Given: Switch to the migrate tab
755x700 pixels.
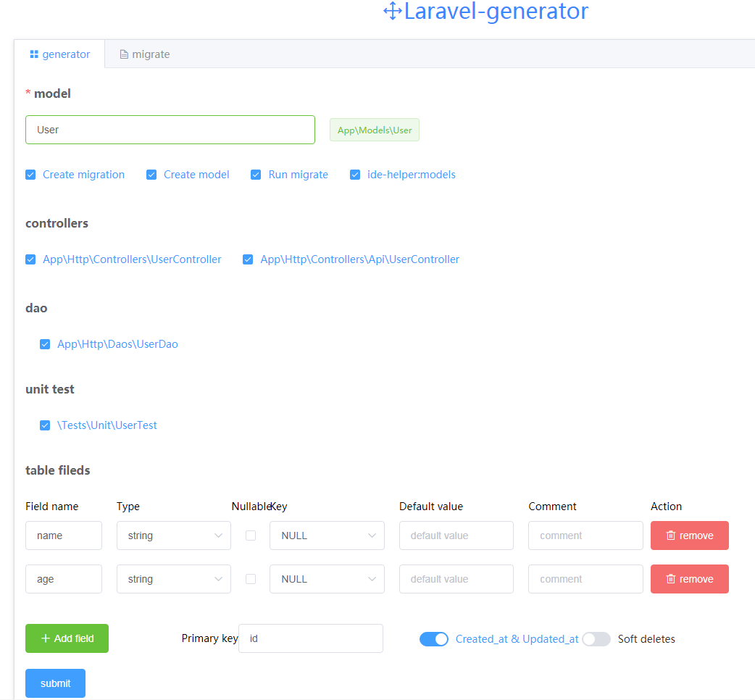Looking at the screenshot, I should pos(145,54).
